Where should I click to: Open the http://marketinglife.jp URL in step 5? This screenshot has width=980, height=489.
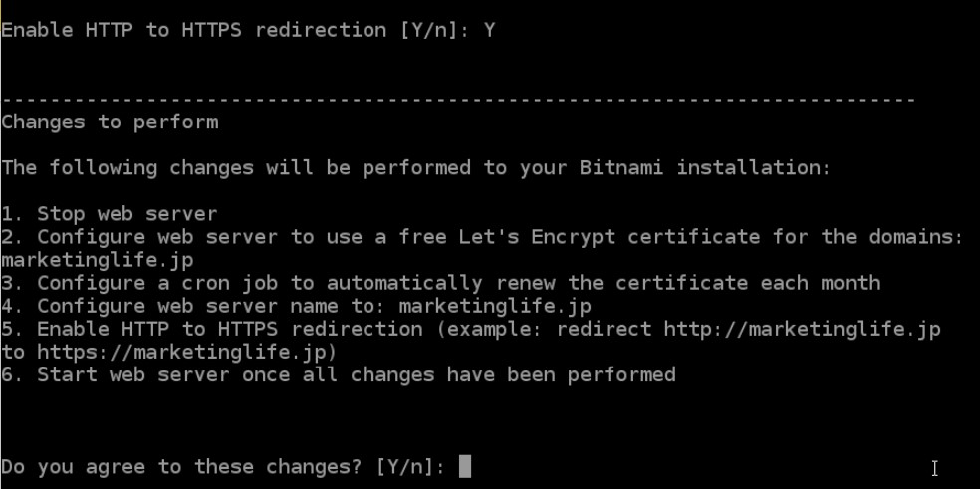click(802, 329)
